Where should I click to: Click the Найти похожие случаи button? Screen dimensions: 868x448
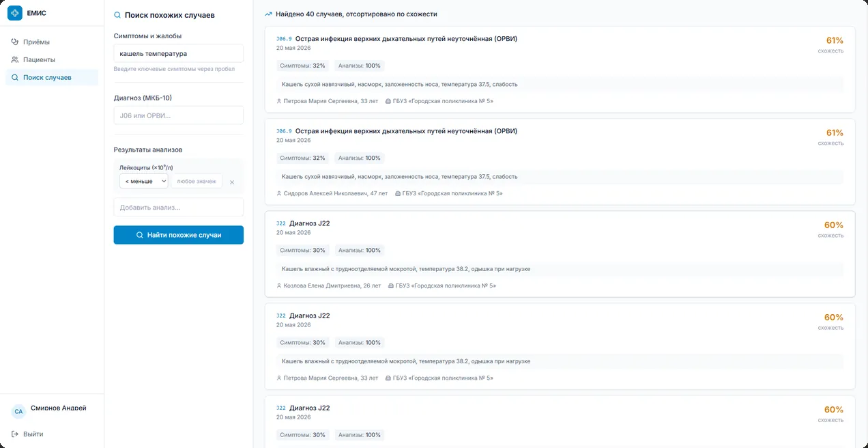(178, 235)
